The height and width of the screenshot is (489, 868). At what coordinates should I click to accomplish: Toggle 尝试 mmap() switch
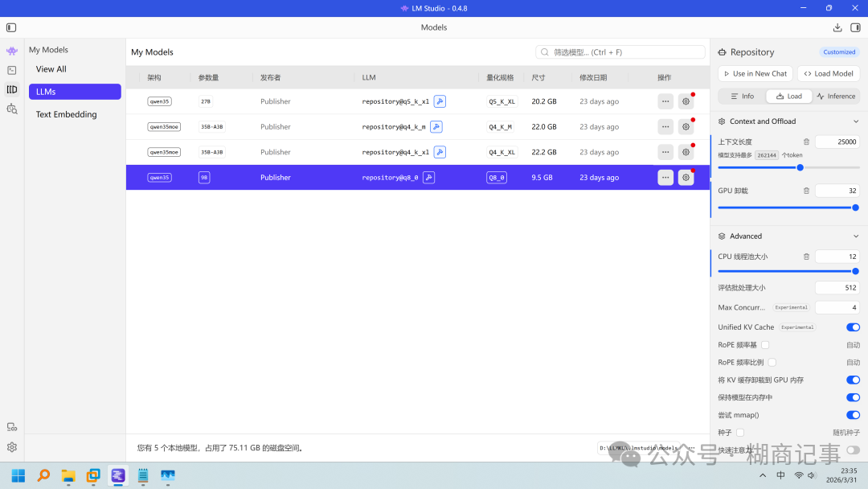(853, 415)
